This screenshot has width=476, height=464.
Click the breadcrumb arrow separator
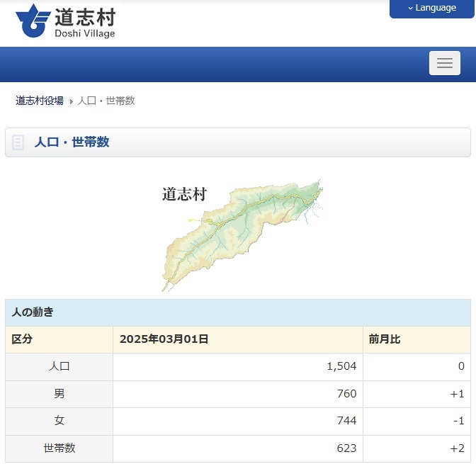point(71,101)
